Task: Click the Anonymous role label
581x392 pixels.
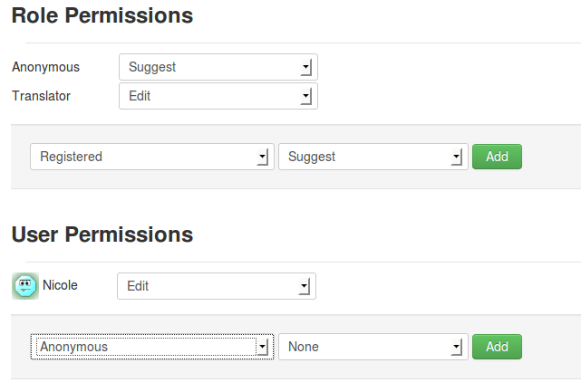Action: (45, 67)
